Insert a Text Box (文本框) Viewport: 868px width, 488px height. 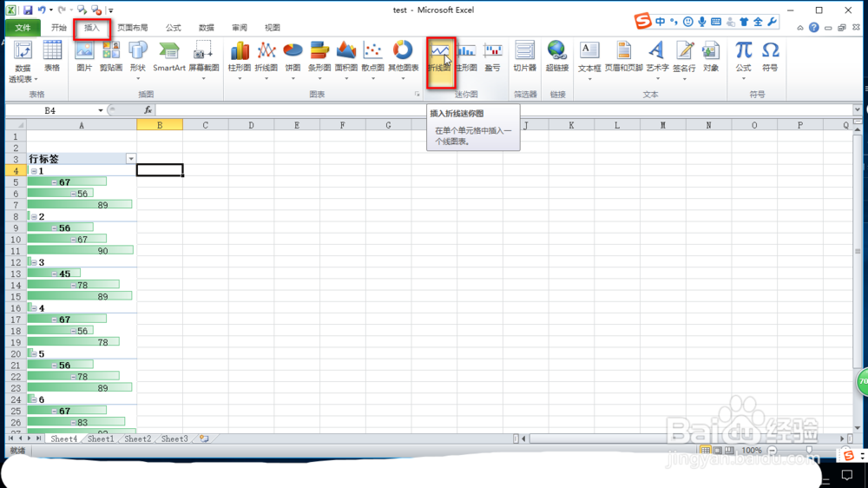click(589, 60)
